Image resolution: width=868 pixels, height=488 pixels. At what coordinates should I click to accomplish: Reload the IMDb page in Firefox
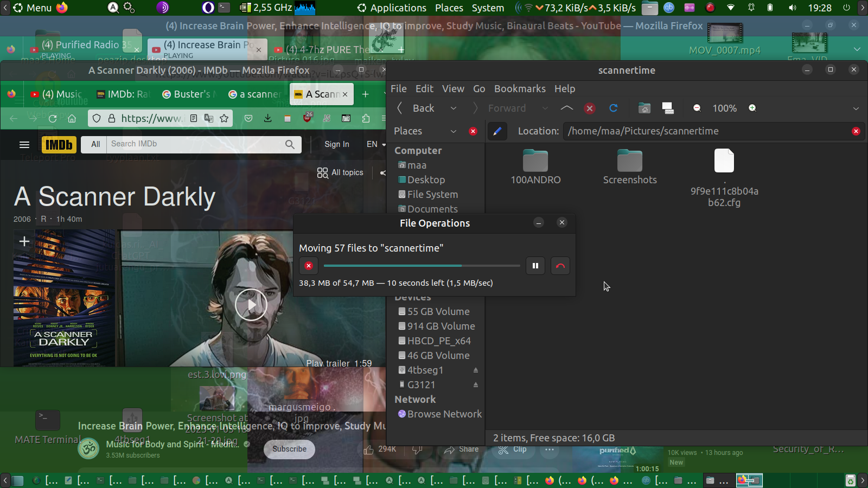tap(53, 119)
